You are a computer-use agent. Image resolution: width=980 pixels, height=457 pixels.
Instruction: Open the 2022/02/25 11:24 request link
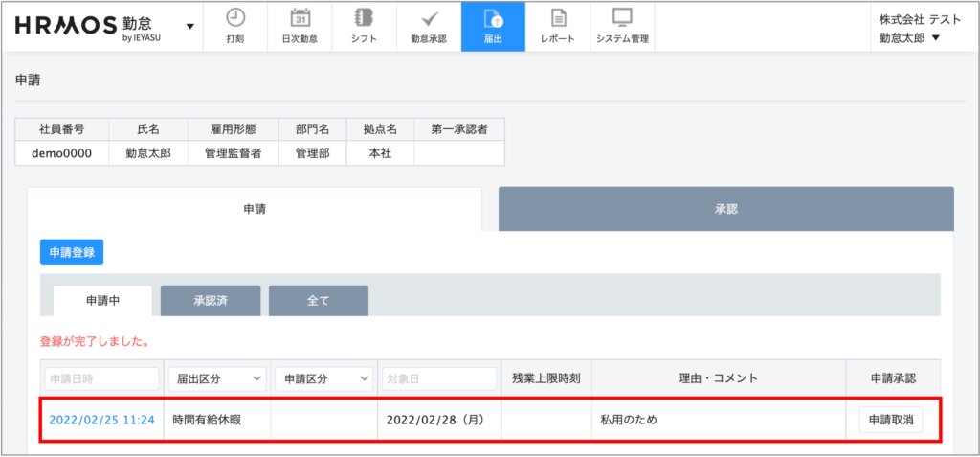point(100,420)
